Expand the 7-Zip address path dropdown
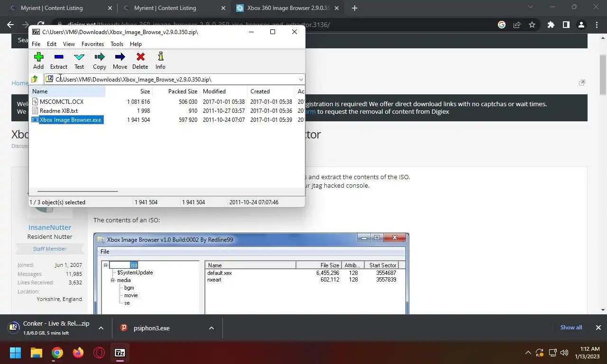Screen dimensions: 607x364 point(301,79)
